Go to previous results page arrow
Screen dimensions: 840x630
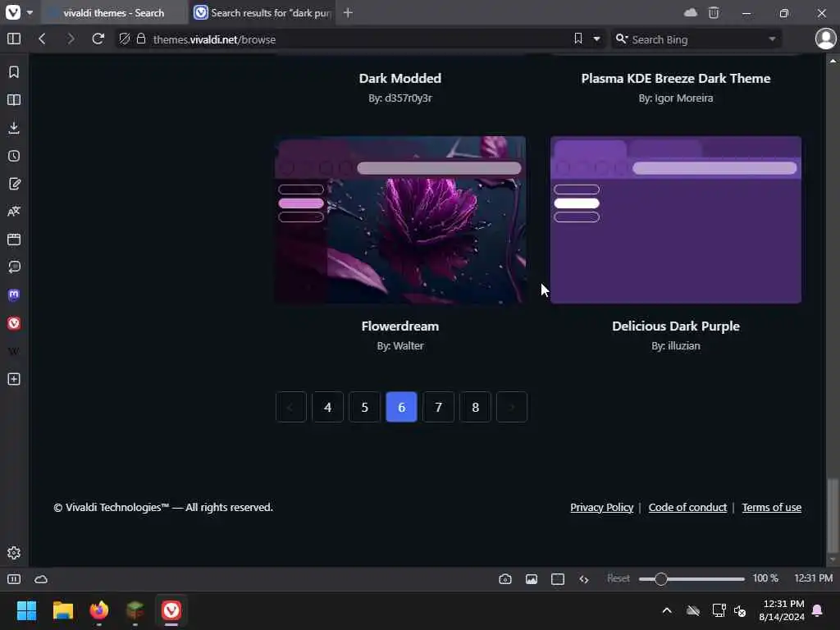(x=291, y=407)
